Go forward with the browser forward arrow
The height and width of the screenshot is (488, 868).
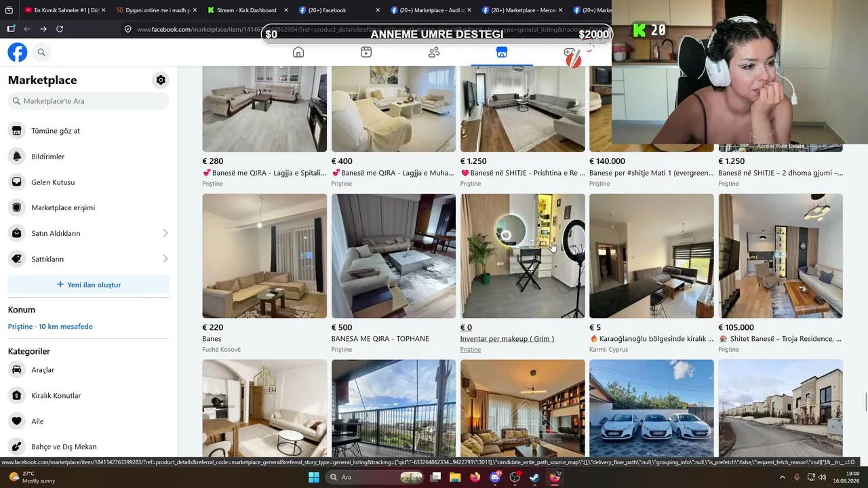point(43,29)
